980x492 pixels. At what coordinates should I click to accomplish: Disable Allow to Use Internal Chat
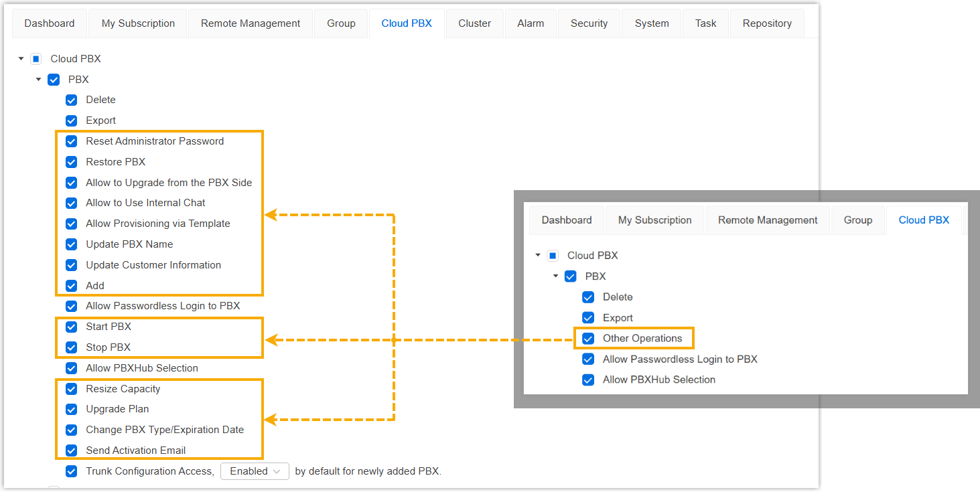[72, 203]
